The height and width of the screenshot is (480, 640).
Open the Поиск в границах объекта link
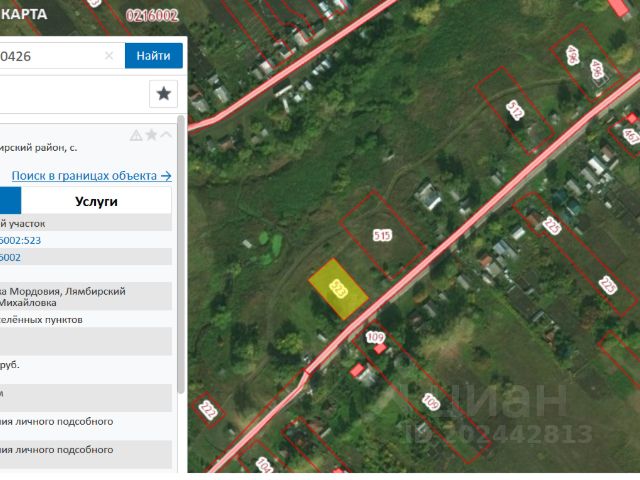[91, 175]
